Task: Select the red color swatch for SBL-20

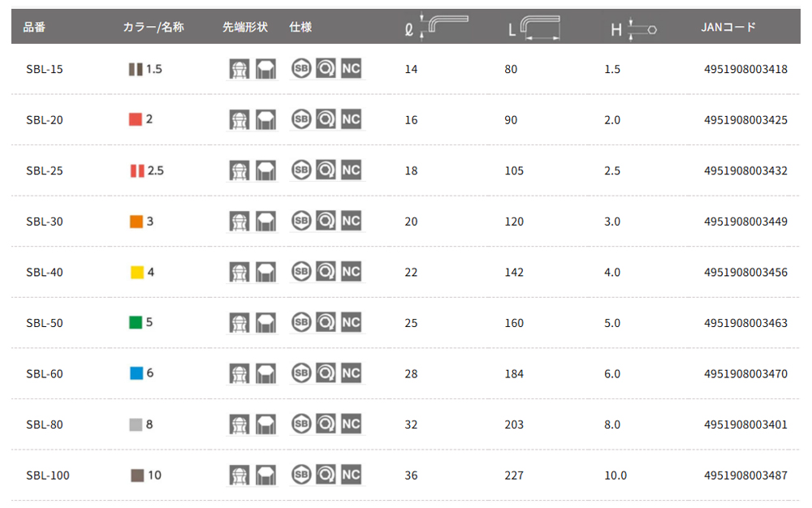Action: 135,119
